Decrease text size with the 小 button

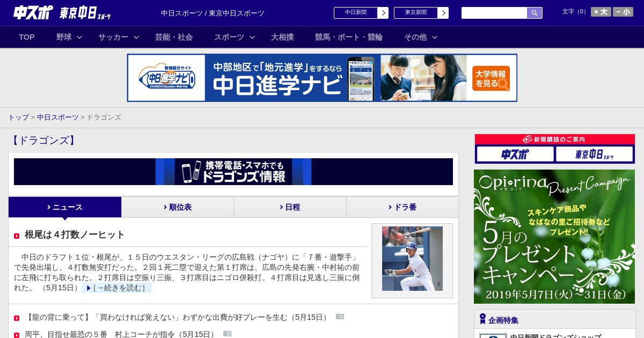pos(623,12)
